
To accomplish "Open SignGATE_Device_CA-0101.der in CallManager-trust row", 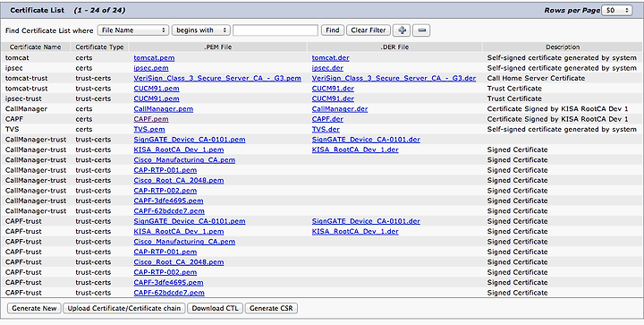I will 366,140.
